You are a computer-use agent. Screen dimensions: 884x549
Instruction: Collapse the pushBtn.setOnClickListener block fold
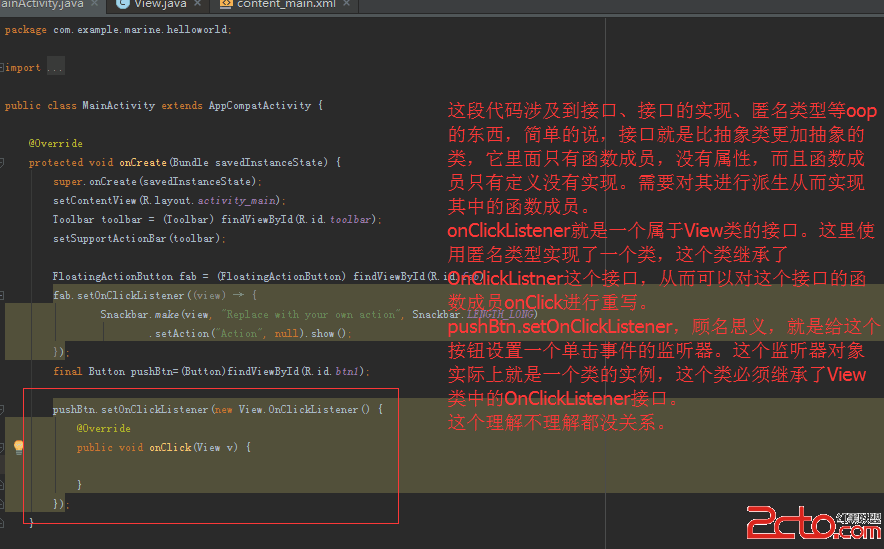[4, 409]
